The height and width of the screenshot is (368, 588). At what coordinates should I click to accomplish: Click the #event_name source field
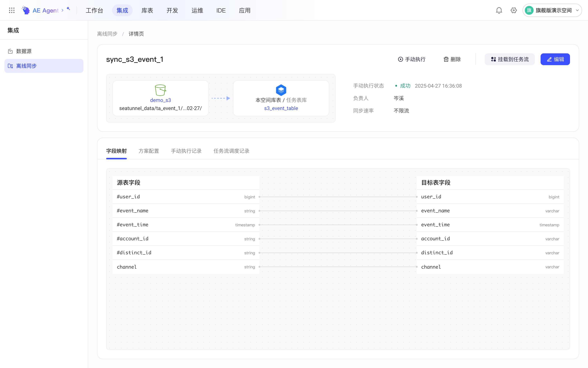coord(186,211)
